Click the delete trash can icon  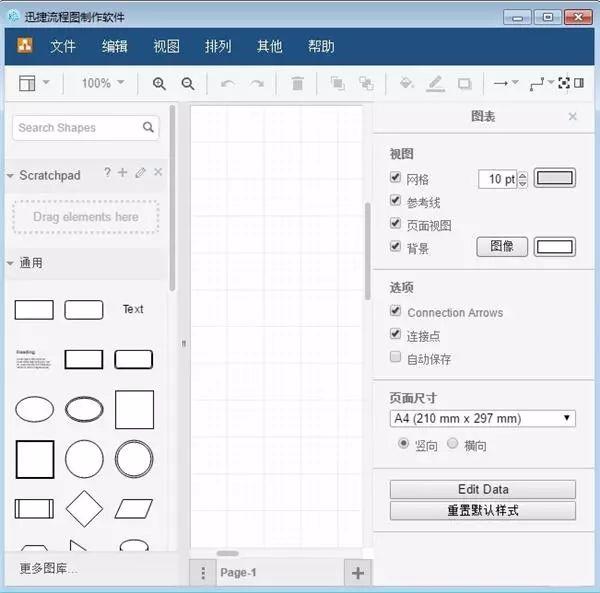click(297, 83)
